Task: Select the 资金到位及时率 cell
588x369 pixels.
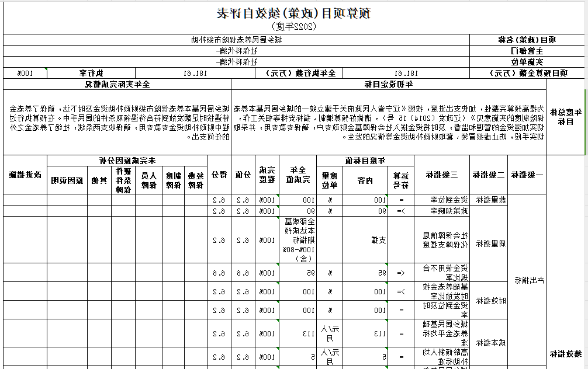Action: point(442,310)
